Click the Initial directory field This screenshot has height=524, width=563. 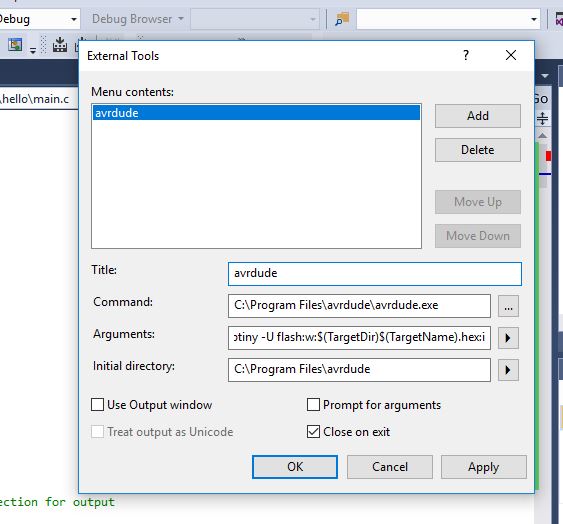(x=359, y=370)
